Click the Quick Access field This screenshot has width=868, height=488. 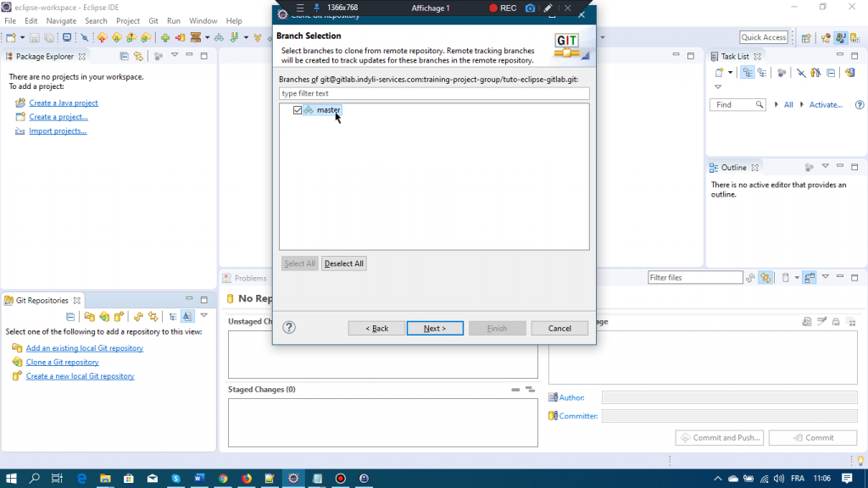764,37
